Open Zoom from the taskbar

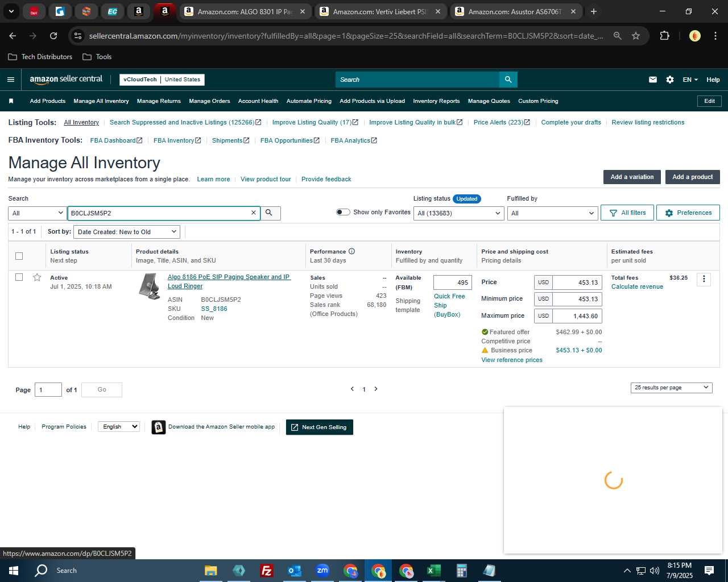click(x=322, y=571)
